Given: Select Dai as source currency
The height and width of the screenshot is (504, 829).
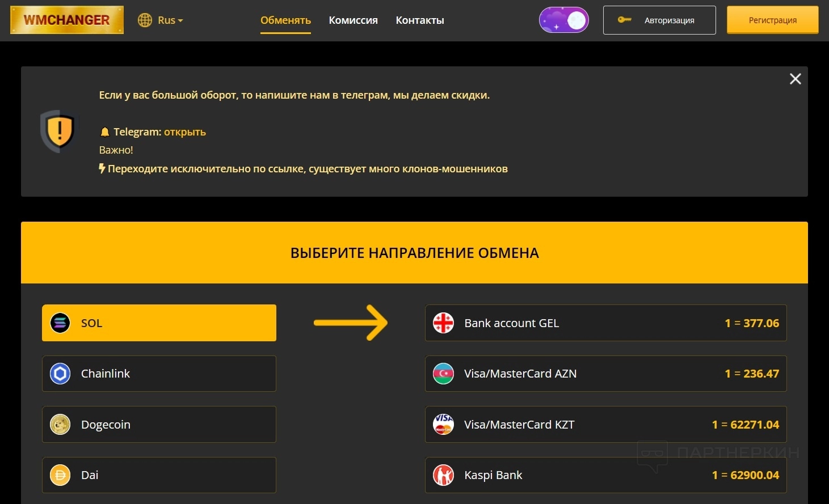Looking at the screenshot, I should [x=159, y=475].
